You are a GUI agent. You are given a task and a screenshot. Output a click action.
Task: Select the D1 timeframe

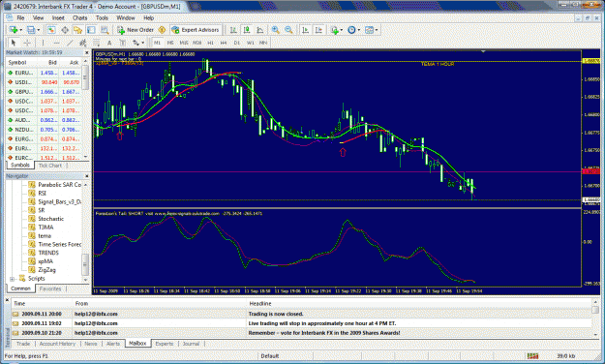[237, 43]
